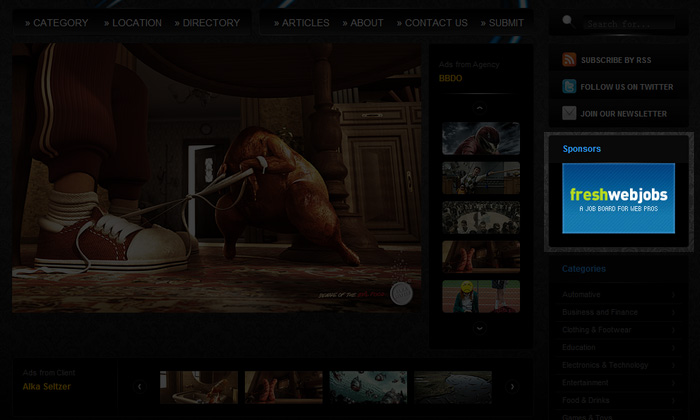This screenshot has height=420, width=700.
Task: Open the yellow smiley ad thumbnail
Action: tap(481, 296)
